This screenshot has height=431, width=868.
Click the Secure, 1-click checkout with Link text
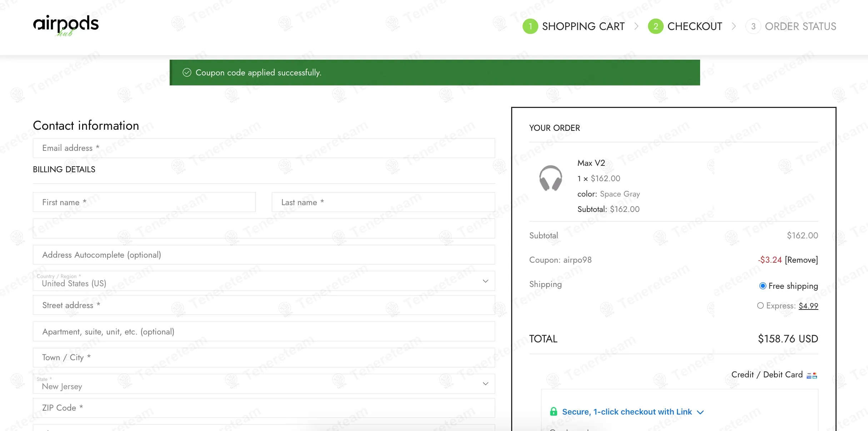click(627, 412)
